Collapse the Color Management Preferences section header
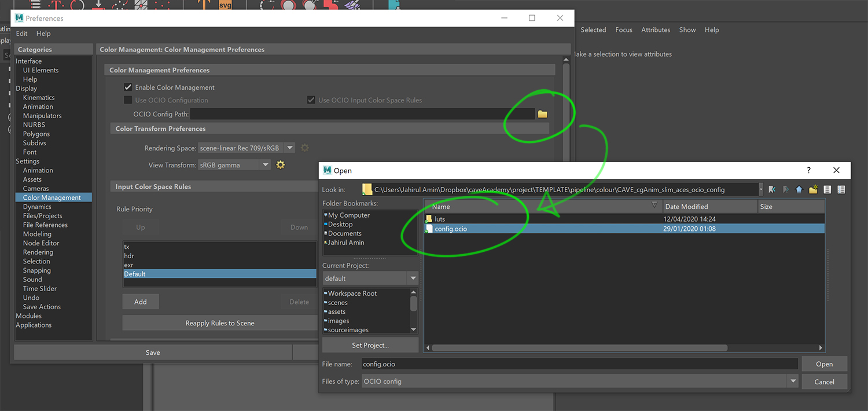The height and width of the screenshot is (411, 868). click(x=329, y=70)
